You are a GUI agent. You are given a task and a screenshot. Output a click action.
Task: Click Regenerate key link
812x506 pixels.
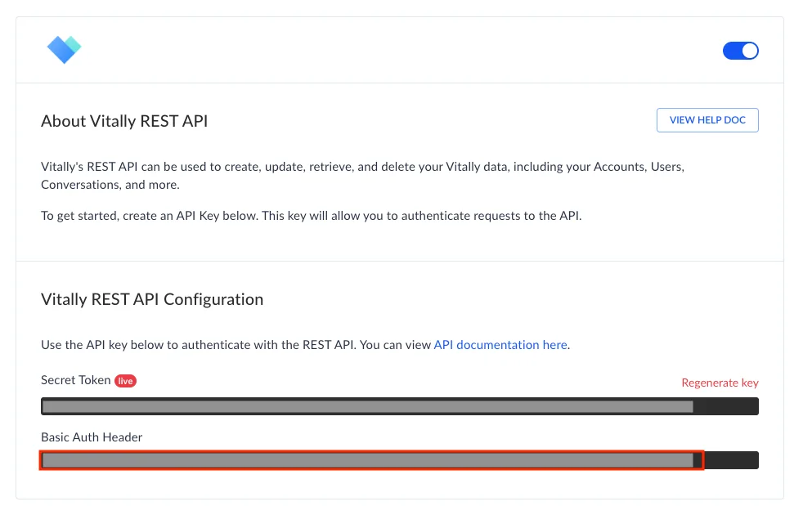click(x=720, y=383)
